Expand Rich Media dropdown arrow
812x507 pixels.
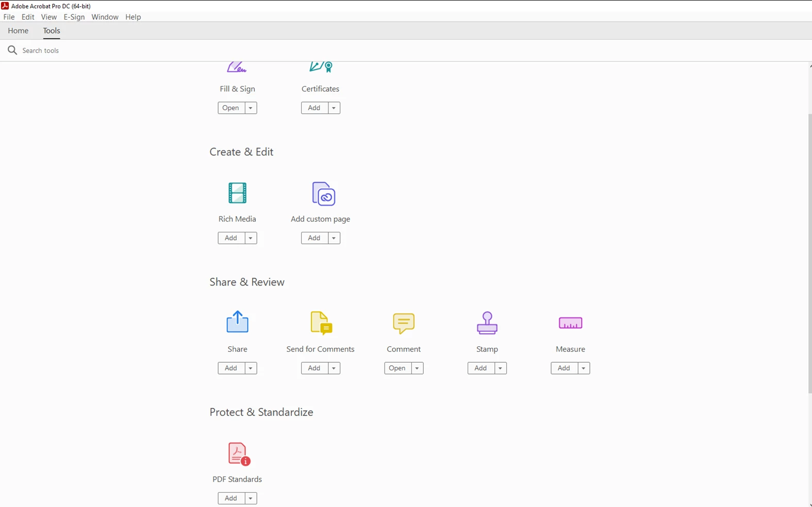tap(251, 238)
